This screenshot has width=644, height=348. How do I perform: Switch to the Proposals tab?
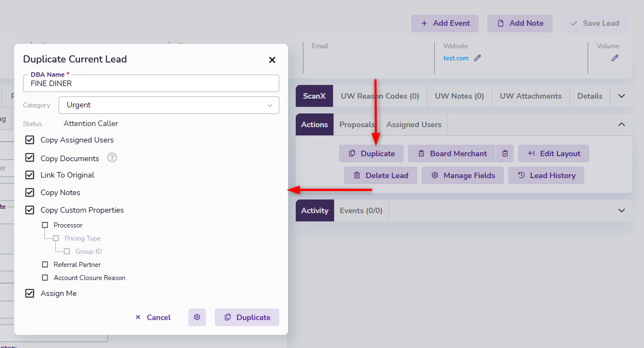coord(357,124)
